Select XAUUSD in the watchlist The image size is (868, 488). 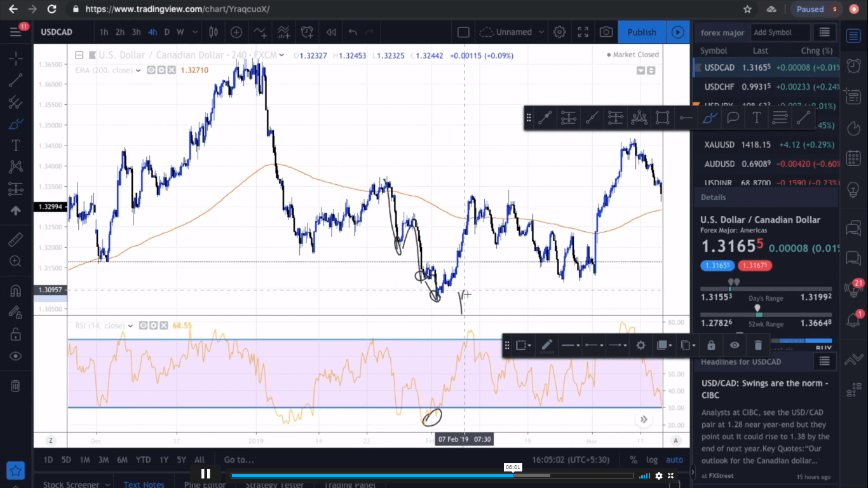point(766,145)
